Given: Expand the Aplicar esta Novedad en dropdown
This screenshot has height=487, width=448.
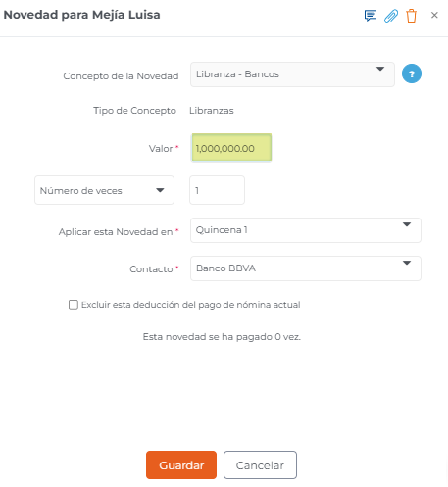Looking at the screenshot, I should pyautogui.click(x=306, y=230).
